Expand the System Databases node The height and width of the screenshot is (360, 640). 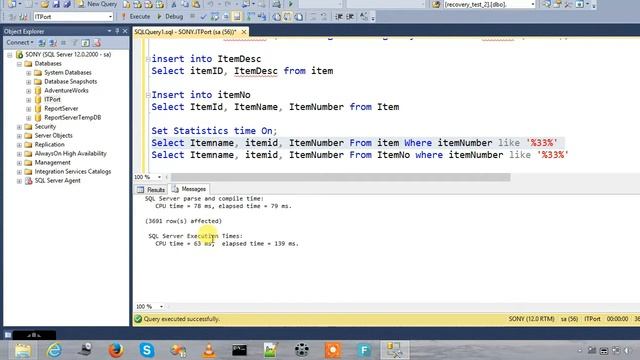click(x=29, y=73)
